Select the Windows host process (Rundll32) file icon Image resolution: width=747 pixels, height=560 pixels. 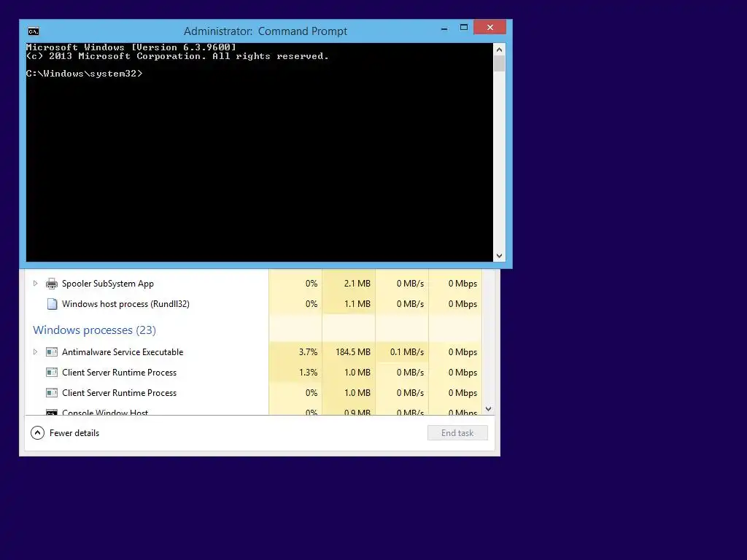point(52,304)
